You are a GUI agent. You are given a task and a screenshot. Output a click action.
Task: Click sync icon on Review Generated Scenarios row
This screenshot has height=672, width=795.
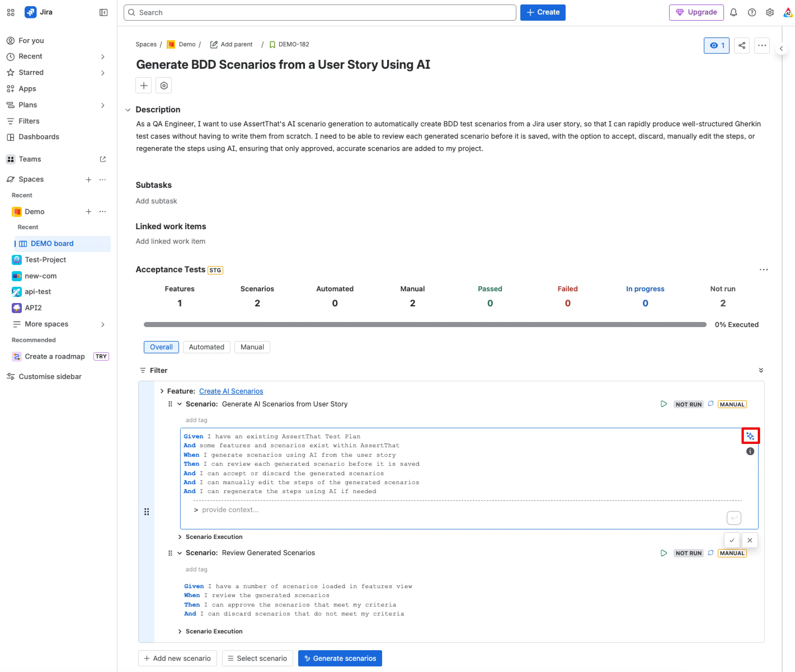[711, 553]
